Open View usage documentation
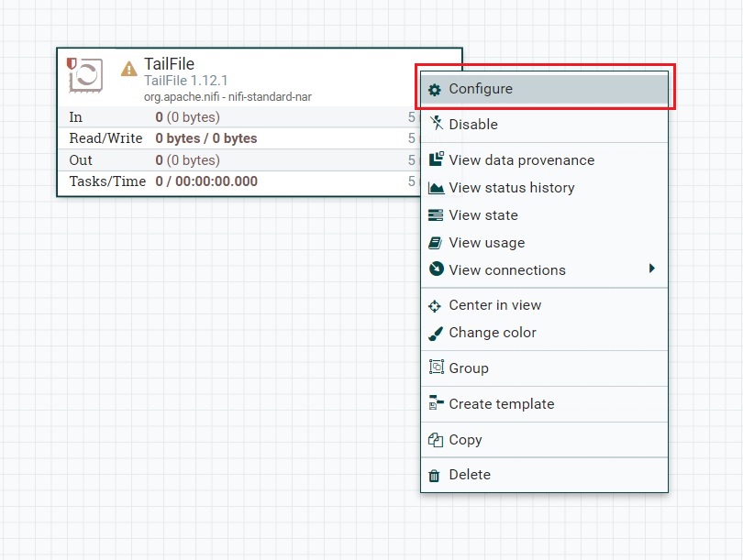 pos(544,242)
